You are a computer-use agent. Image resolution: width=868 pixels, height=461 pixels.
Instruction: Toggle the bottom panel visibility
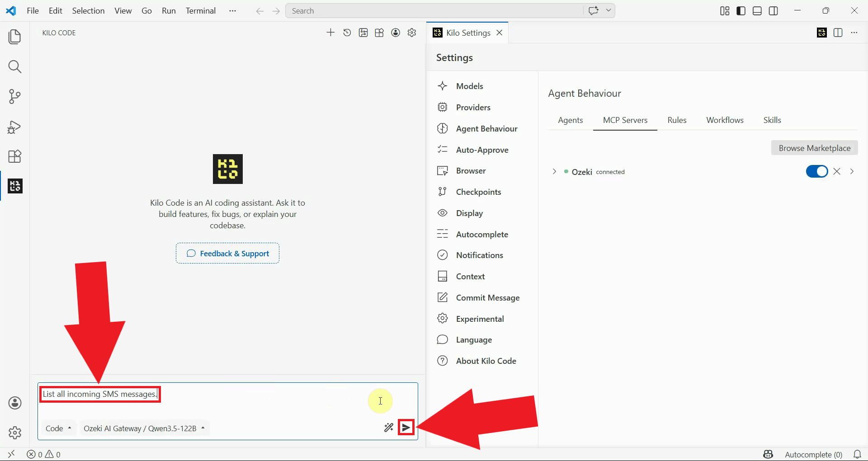pos(757,11)
